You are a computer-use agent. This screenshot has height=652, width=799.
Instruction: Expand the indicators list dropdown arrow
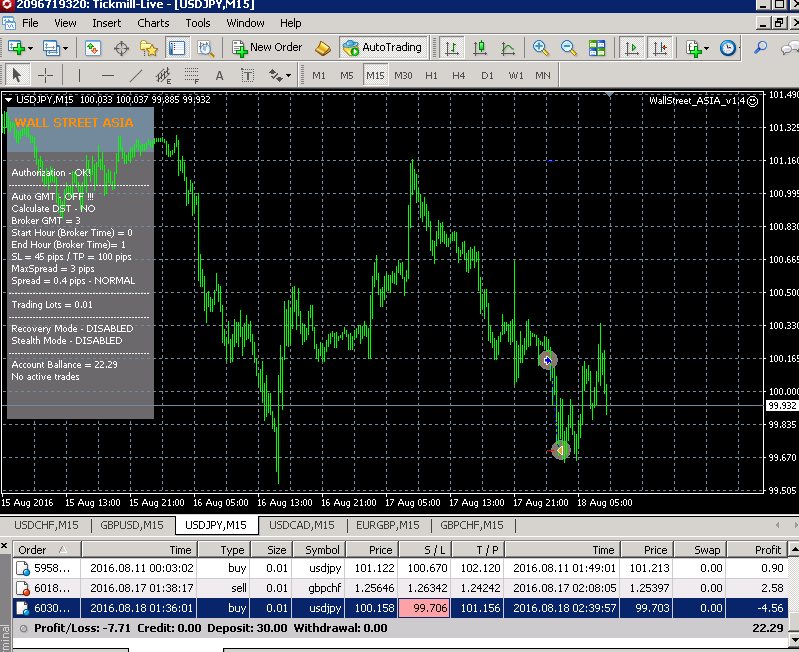(x=706, y=48)
